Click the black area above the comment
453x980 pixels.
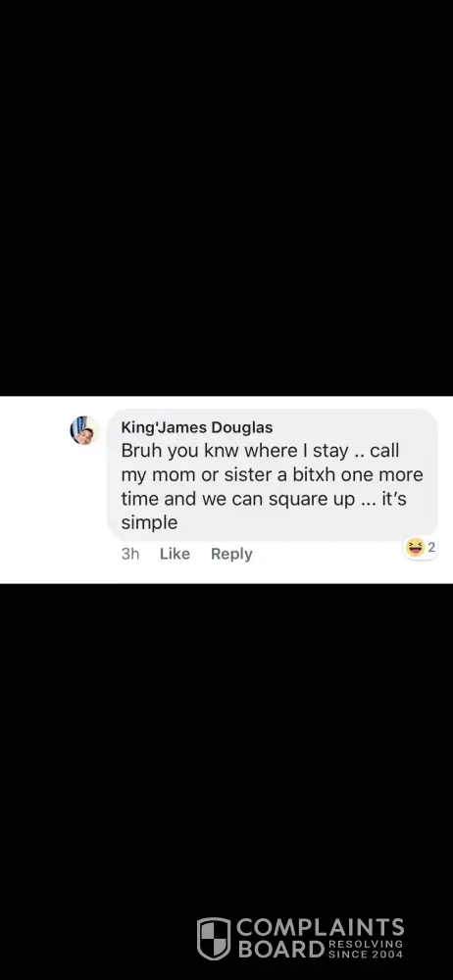226,198
